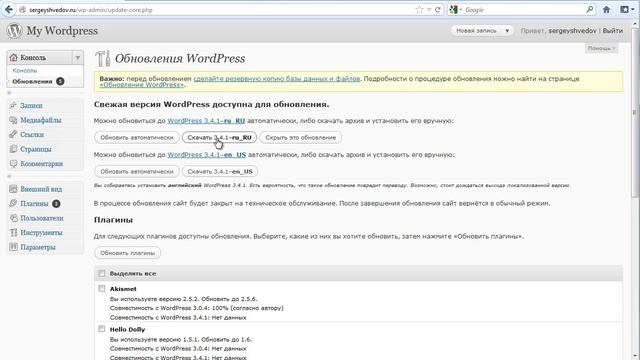Open the Пользователи menu

(42, 218)
